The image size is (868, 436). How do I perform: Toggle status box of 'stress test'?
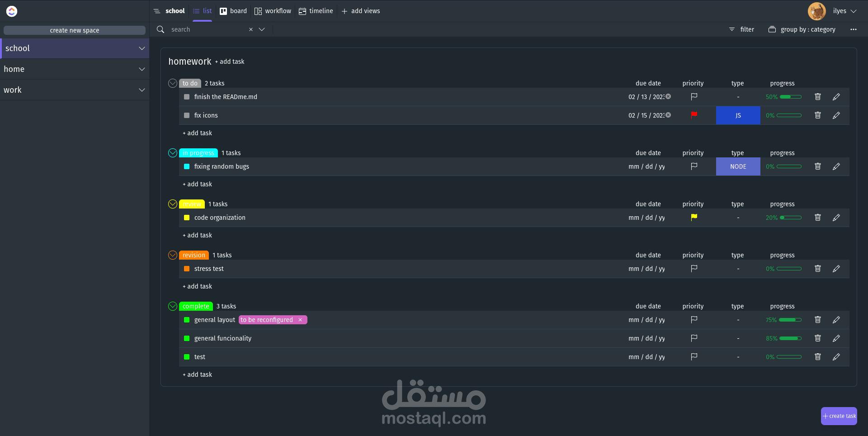pos(187,269)
